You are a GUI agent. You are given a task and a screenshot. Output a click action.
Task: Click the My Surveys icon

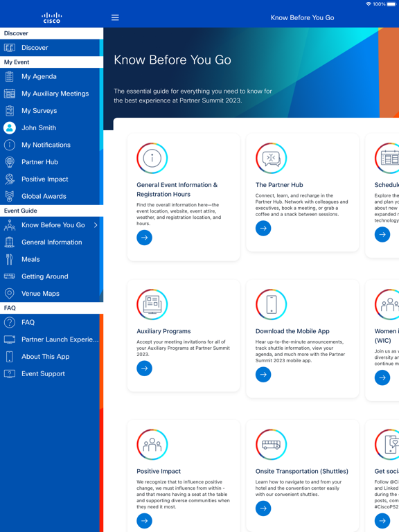(10, 111)
